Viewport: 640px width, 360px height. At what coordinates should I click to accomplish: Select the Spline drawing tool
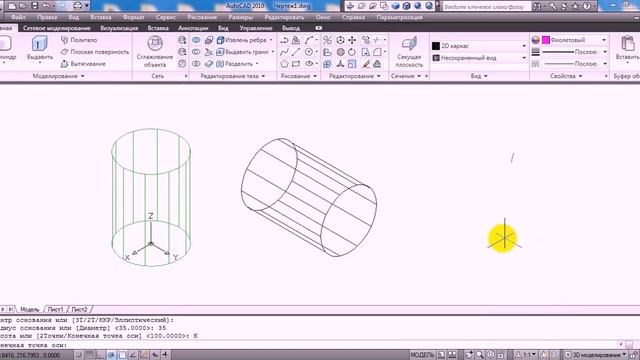click(x=284, y=52)
